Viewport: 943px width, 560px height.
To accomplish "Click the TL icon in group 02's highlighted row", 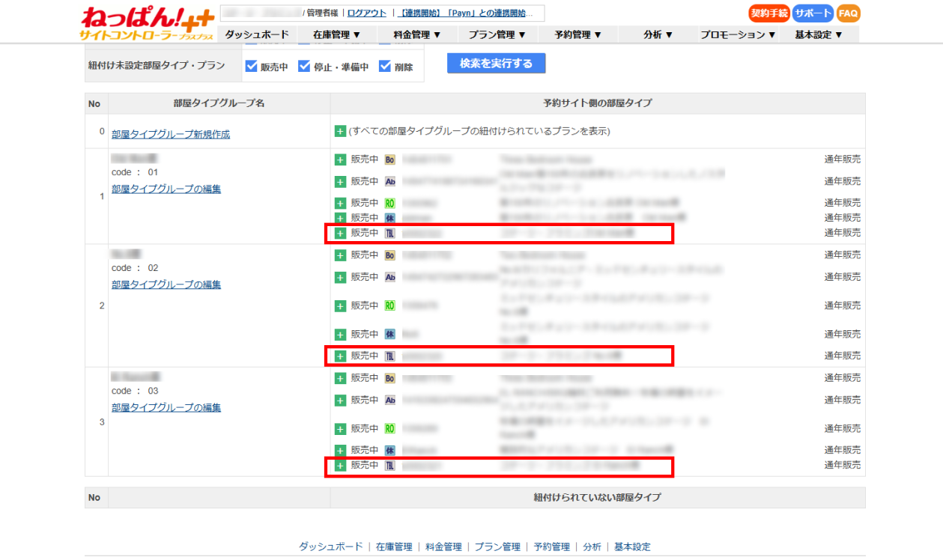I will tap(389, 356).
